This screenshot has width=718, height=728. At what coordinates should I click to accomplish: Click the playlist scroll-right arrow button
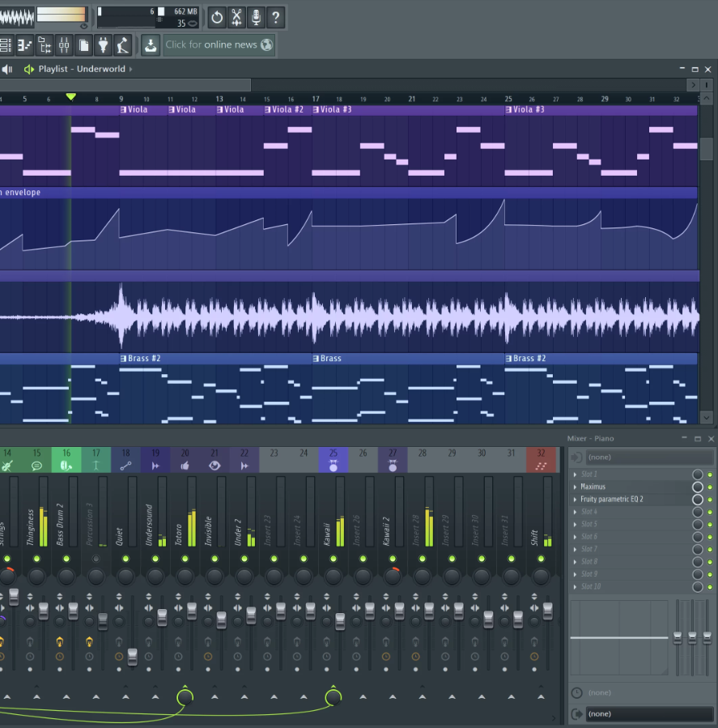pos(694,85)
